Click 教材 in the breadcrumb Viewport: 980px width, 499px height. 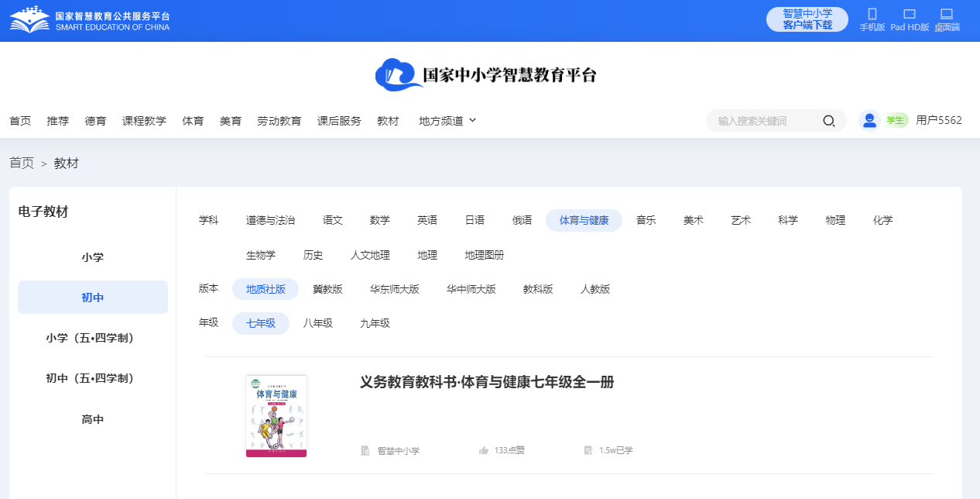[67, 163]
